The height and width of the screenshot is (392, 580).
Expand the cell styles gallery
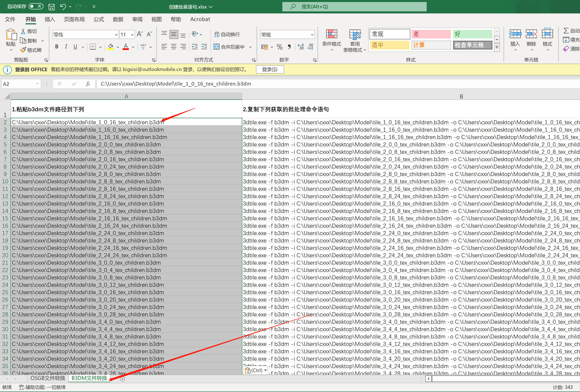(497, 47)
